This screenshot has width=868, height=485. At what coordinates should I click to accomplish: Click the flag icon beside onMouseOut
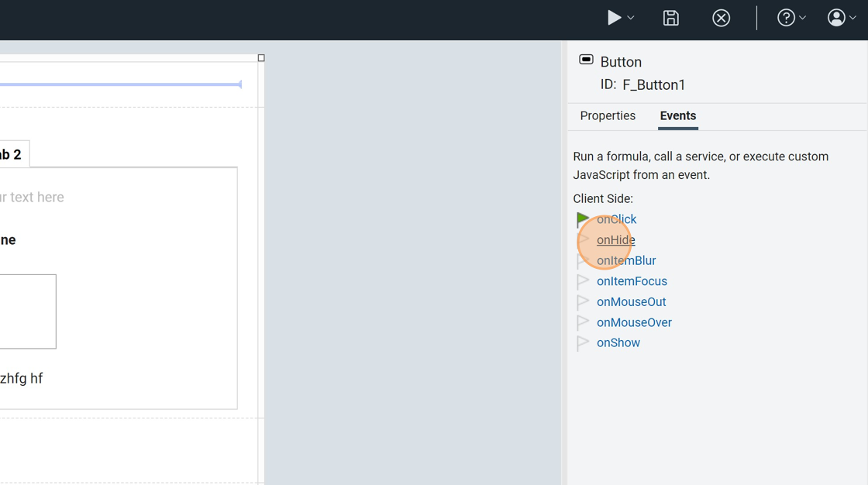point(583,302)
